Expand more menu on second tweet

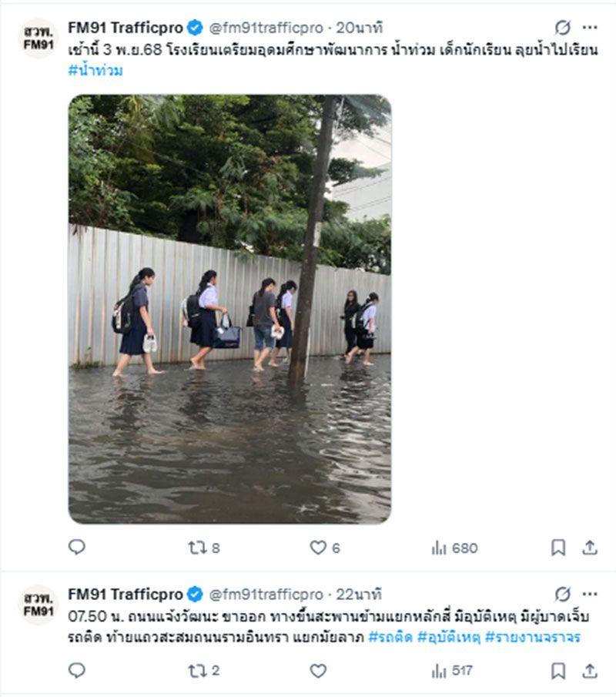(590, 595)
